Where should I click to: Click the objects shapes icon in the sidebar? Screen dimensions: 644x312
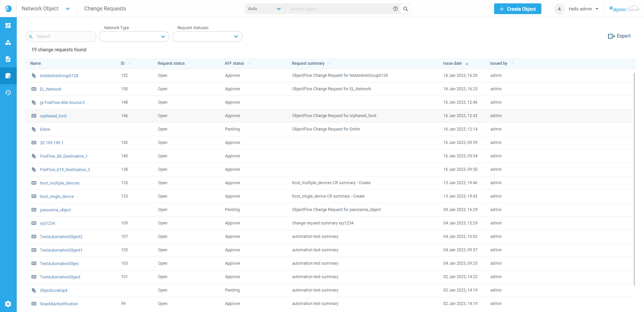click(8, 42)
